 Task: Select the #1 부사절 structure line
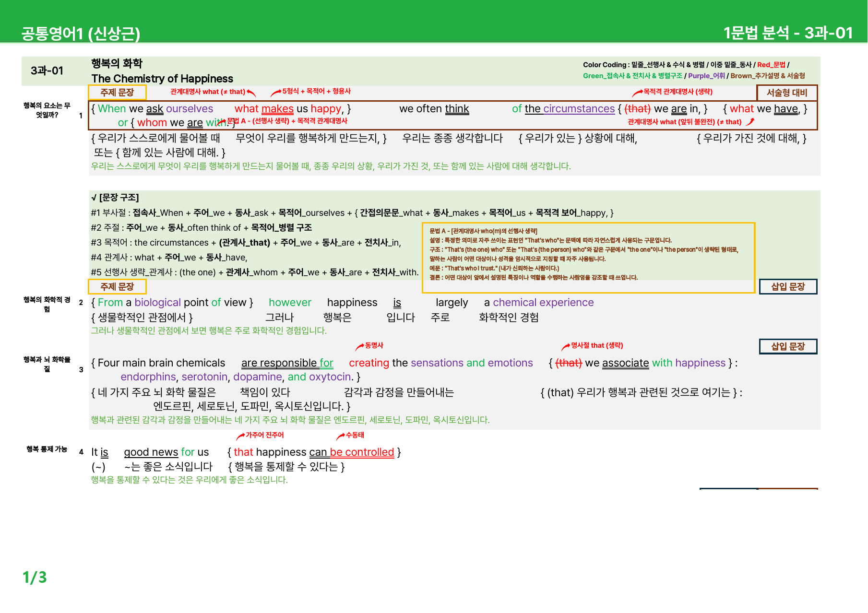coord(352,212)
